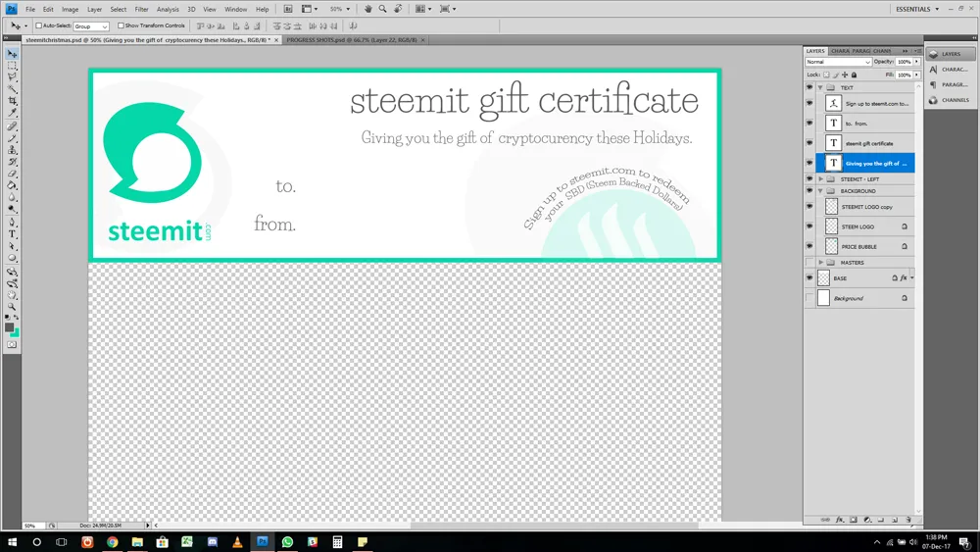
Task: Launch Bridge from application bar
Action: [288, 9]
